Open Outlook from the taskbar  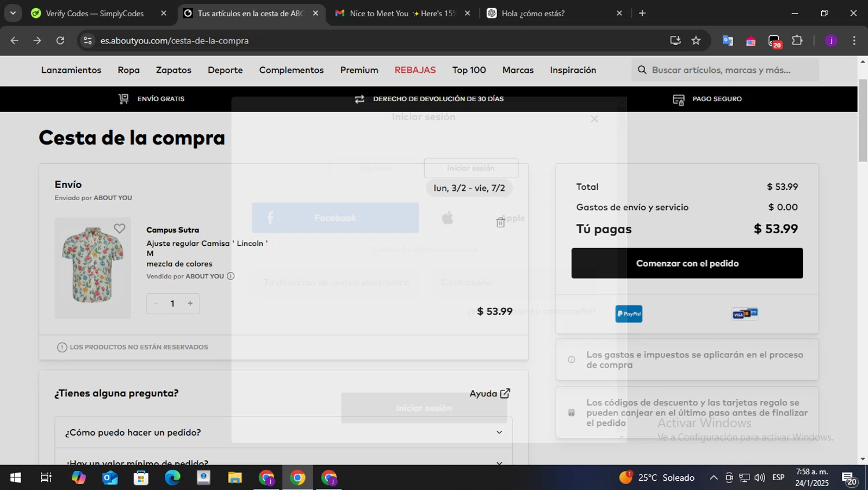[x=110, y=478]
